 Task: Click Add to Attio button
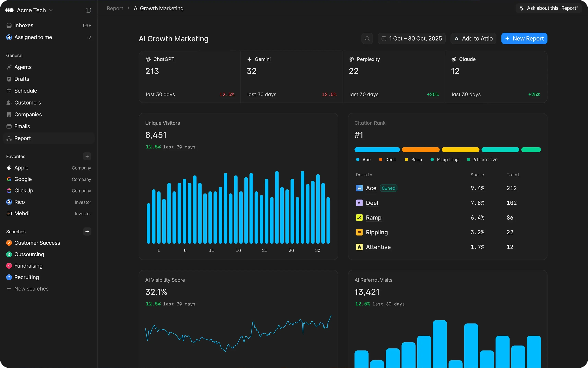(x=473, y=38)
